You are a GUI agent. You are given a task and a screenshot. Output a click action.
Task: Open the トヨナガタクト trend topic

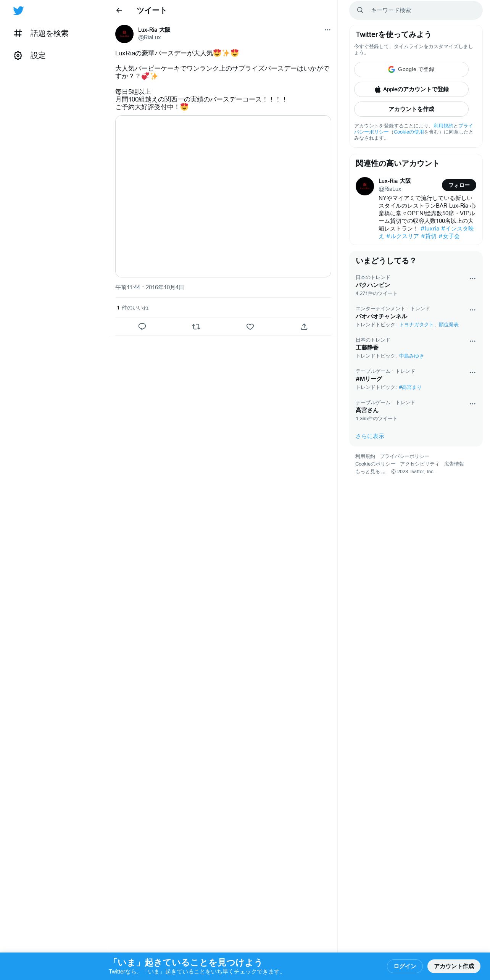(x=416, y=325)
